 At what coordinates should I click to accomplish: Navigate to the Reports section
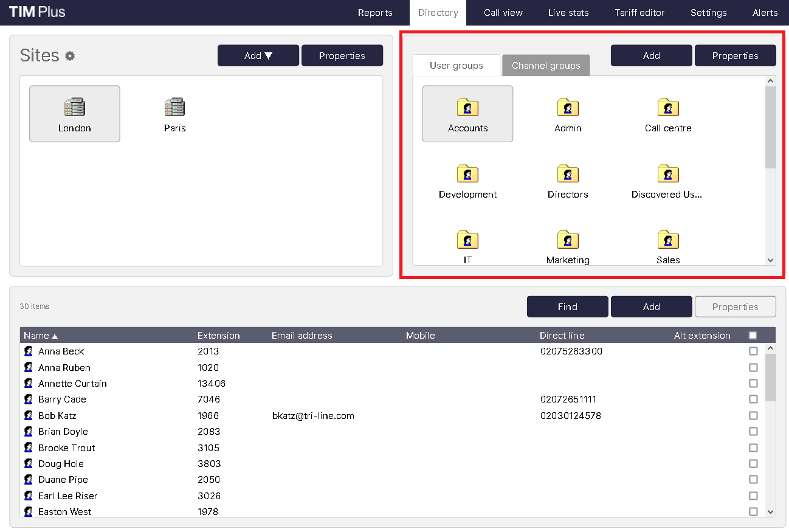point(375,12)
